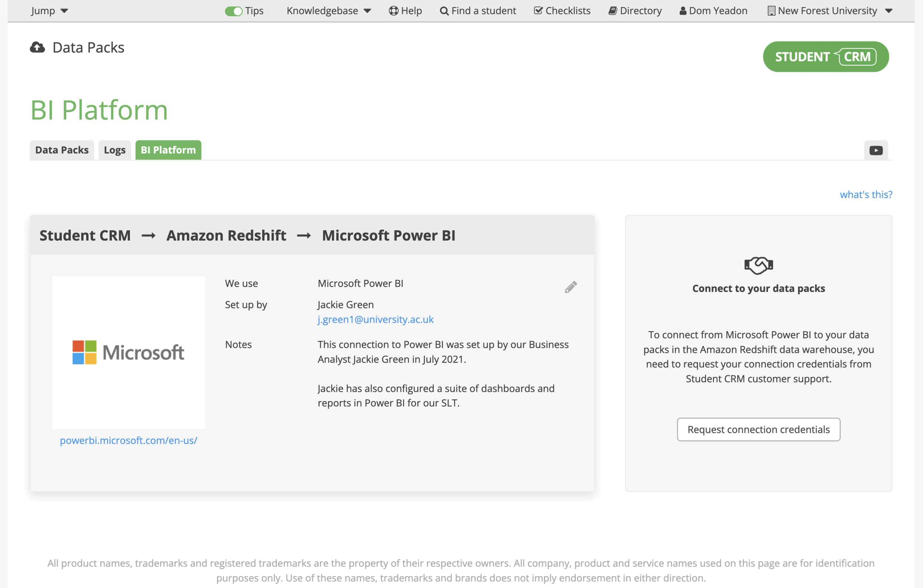Switch to the Data Packs tab
This screenshot has height=588, width=923.
[x=62, y=150]
